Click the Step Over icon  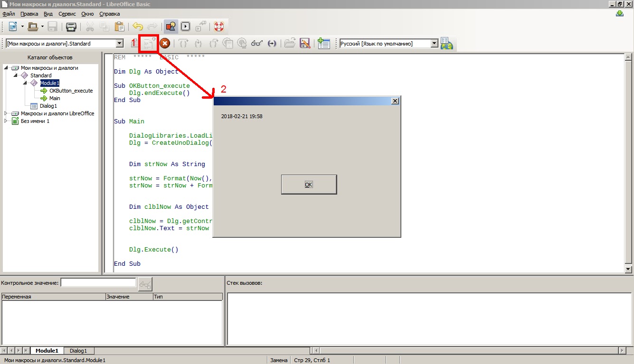point(183,44)
